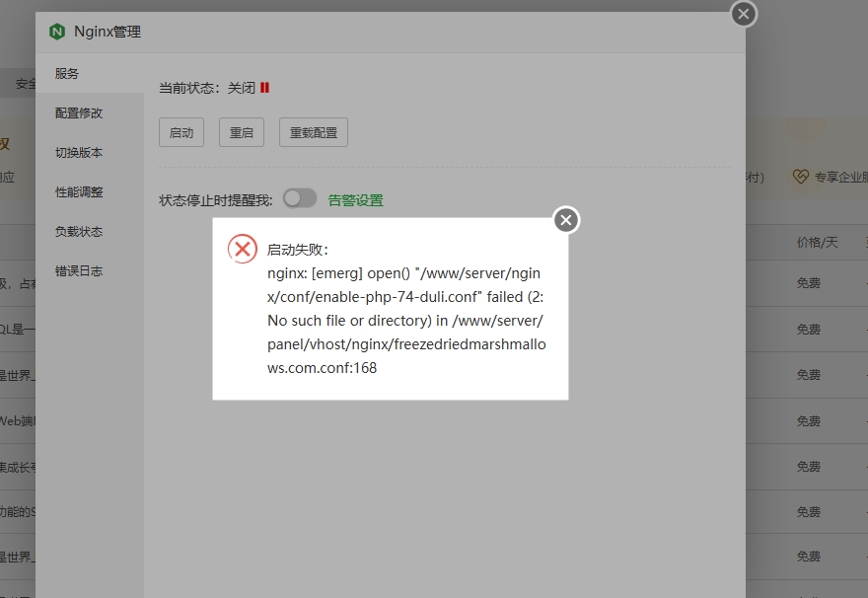Image resolution: width=868 pixels, height=598 pixels.
Task: Restart Nginx with the 重启 button
Action: coord(242,132)
